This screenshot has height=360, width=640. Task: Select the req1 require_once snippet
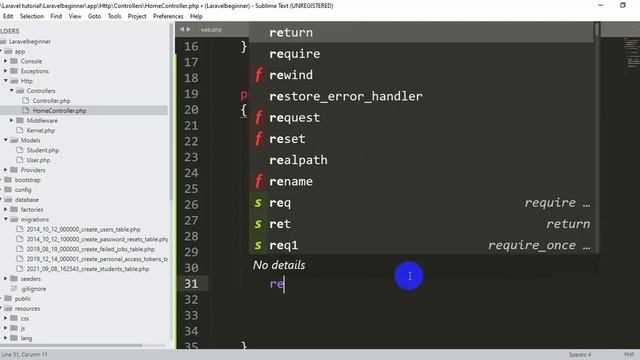tap(421, 245)
